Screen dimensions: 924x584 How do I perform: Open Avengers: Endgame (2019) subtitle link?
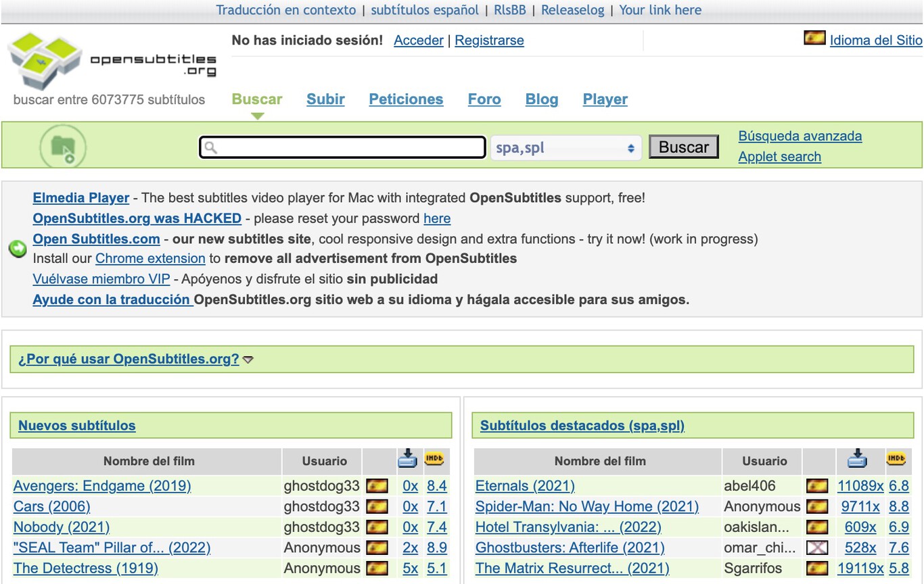click(102, 486)
